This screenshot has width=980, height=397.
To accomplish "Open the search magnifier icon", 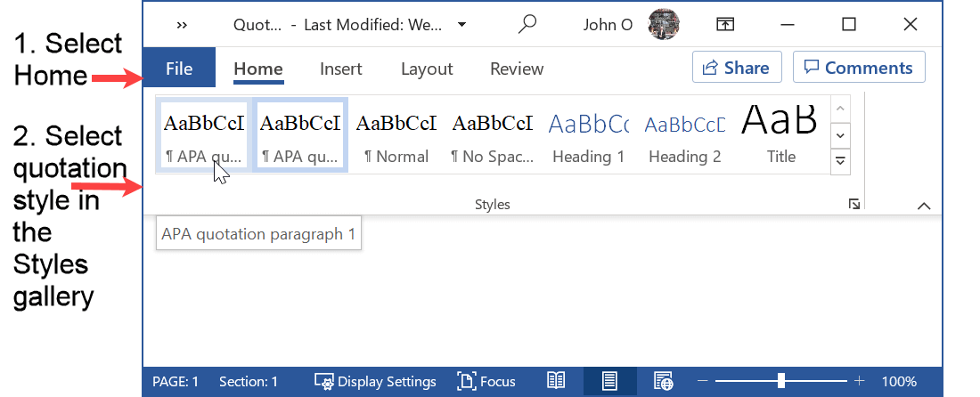I will (527, 24).
